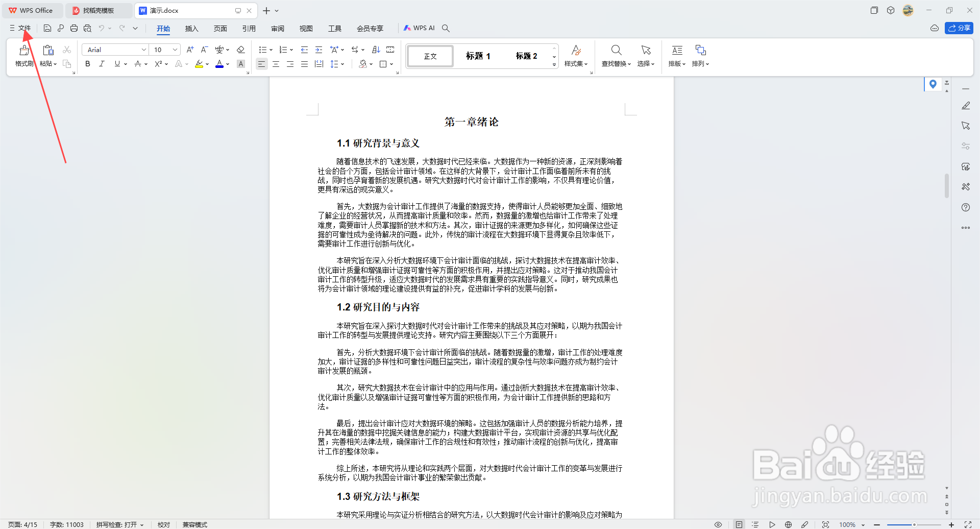The image size is (980, 529).
Task: Switch to the Review (审阅) tab
Action: click(277, 28)
